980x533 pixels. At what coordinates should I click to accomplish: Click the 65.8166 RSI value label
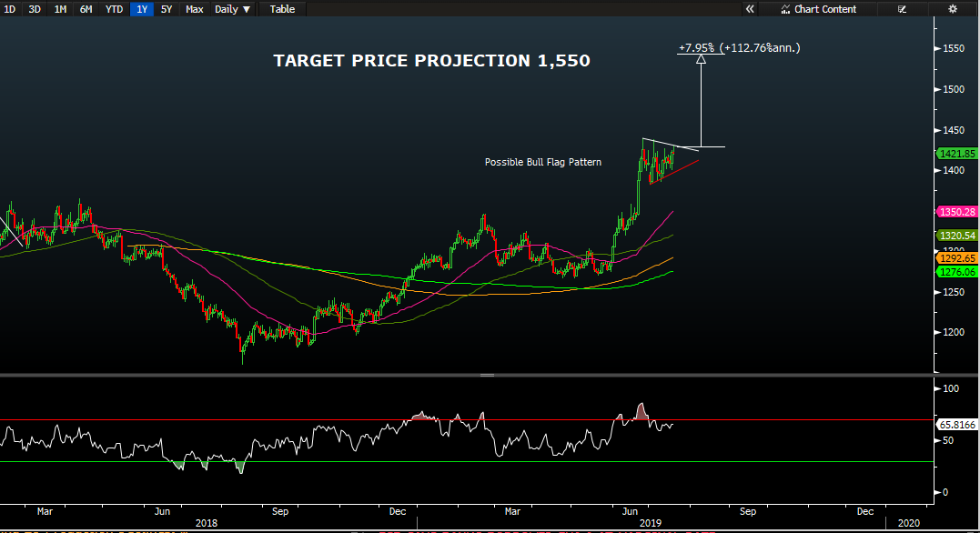pos(957,424)
